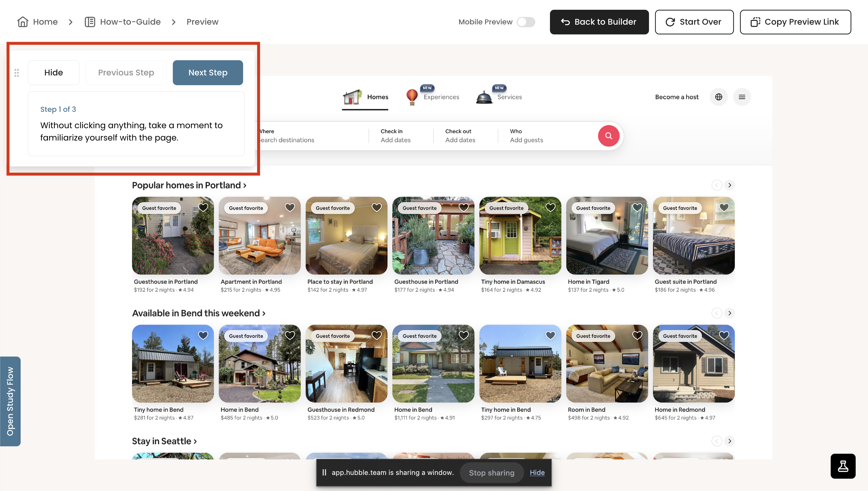Hide the window sharing notification bar

pos(537,473)
